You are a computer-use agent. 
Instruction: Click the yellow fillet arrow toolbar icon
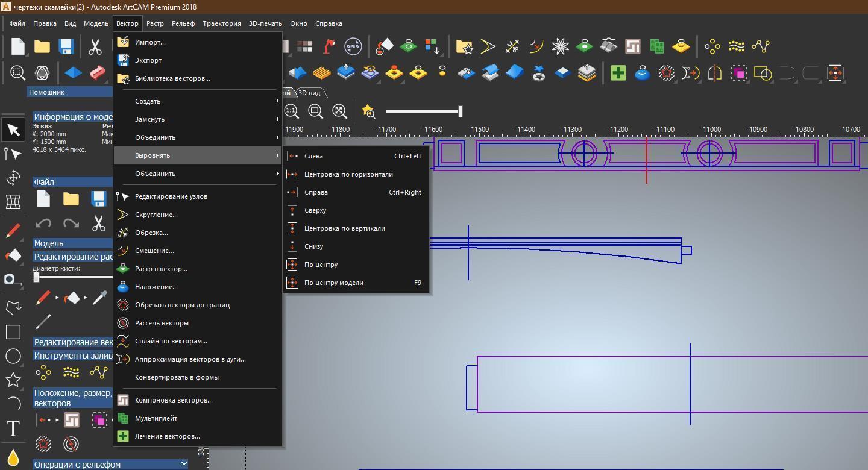pos(488,46)
